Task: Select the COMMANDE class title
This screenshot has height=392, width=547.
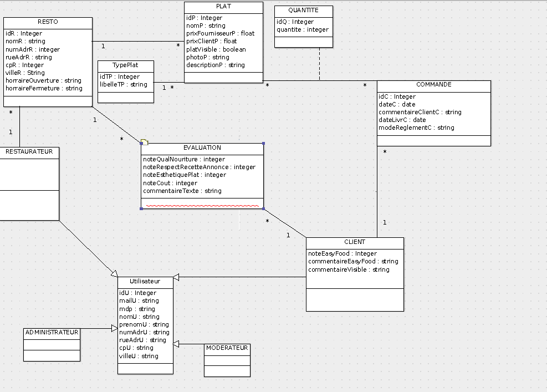Action: coord(434,84)
